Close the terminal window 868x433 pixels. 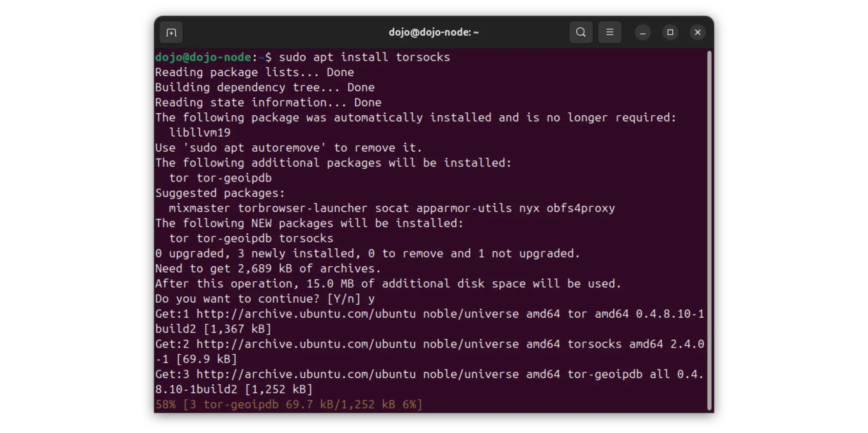697,33
